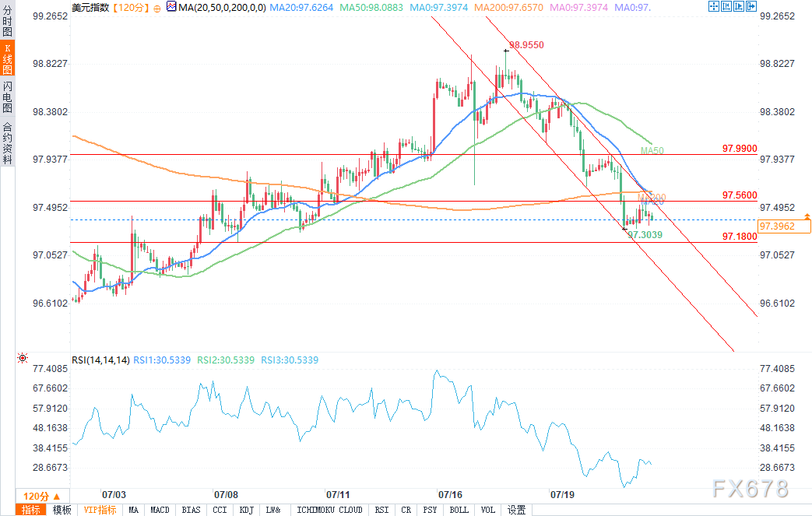The width and height of the screenshot is (812, 516).
Task: Click the 设置 settings button
Action: tap(516, 510)
